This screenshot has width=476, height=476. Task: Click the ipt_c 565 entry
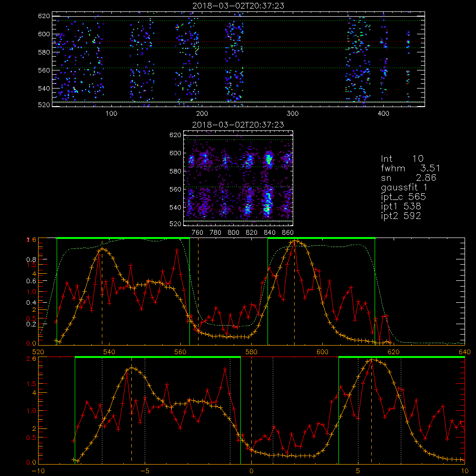[404, 197]
